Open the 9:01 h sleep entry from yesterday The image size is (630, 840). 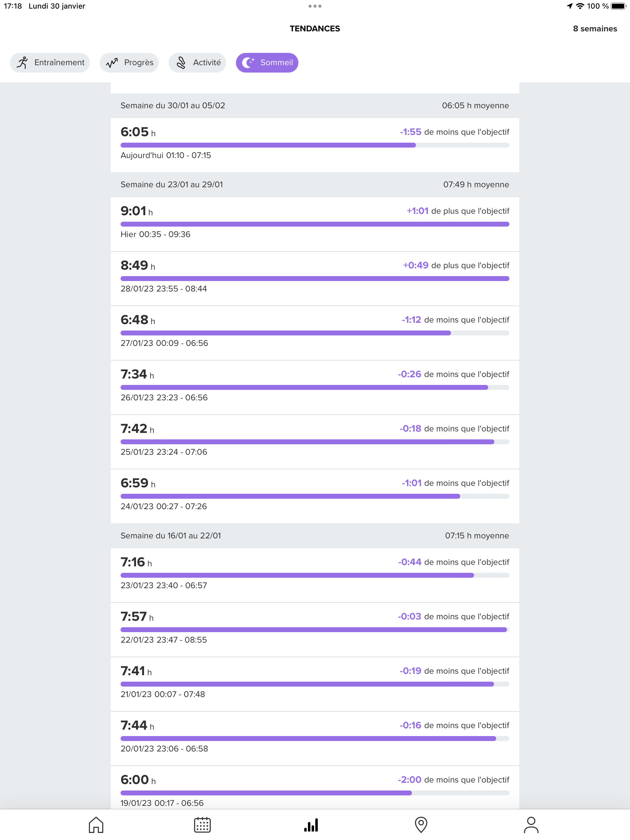coord(315,224)
